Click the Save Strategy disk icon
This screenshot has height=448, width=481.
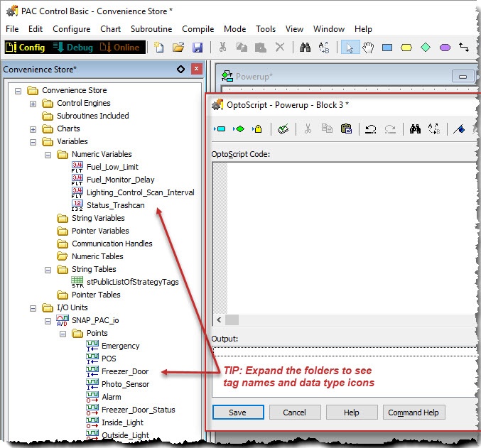[198, 48]
